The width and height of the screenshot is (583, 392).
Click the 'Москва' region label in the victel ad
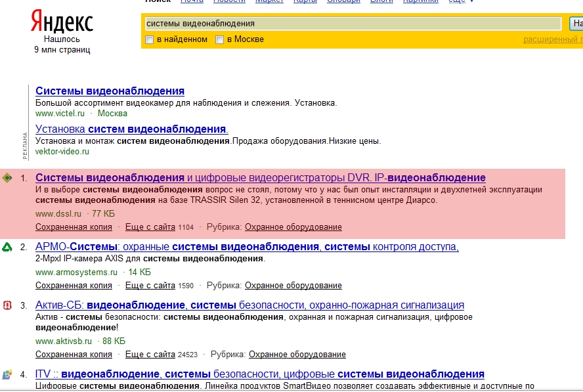tap(112, 114)
